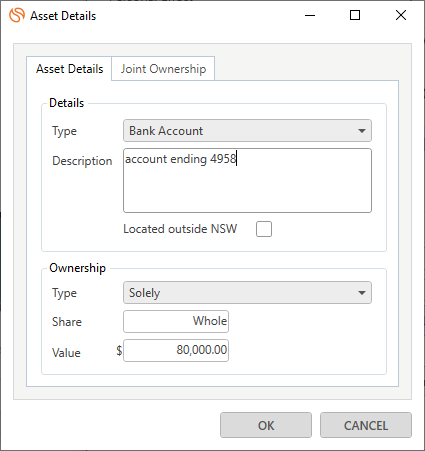The width and height of the screenshot is (425, 451).
Task: Click the Located outside NSW label text
Action: [x=180, y=229]
